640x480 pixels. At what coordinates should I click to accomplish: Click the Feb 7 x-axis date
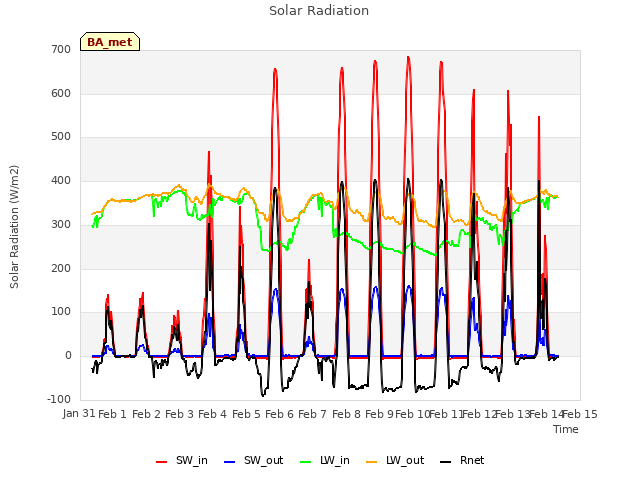[x=312, y=414]
